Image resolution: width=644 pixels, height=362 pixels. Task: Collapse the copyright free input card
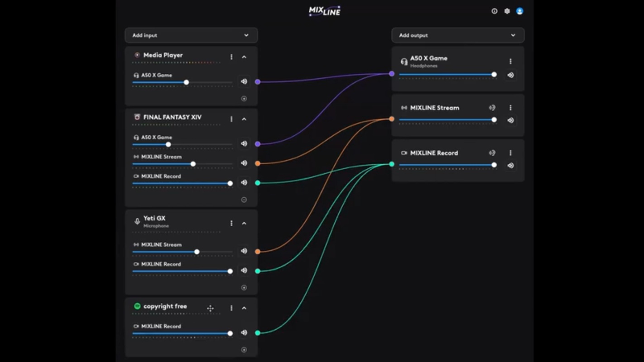click(x=244, y=308)
